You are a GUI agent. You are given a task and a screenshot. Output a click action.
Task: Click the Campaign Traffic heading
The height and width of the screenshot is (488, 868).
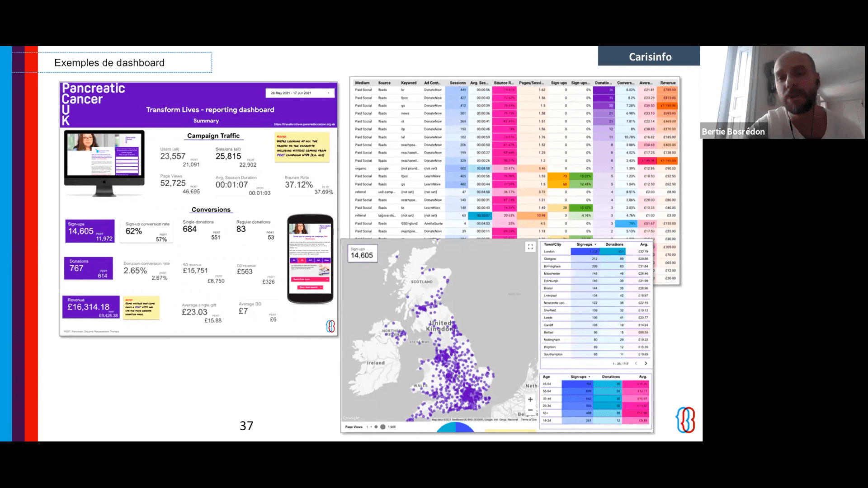point(213,136)
